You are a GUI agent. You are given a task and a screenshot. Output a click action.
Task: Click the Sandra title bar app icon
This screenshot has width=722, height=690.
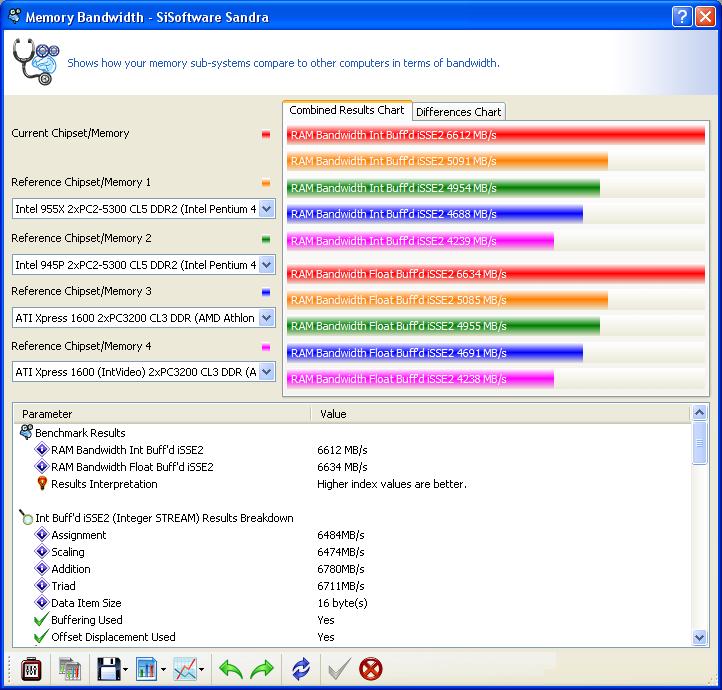pos(15,16)
